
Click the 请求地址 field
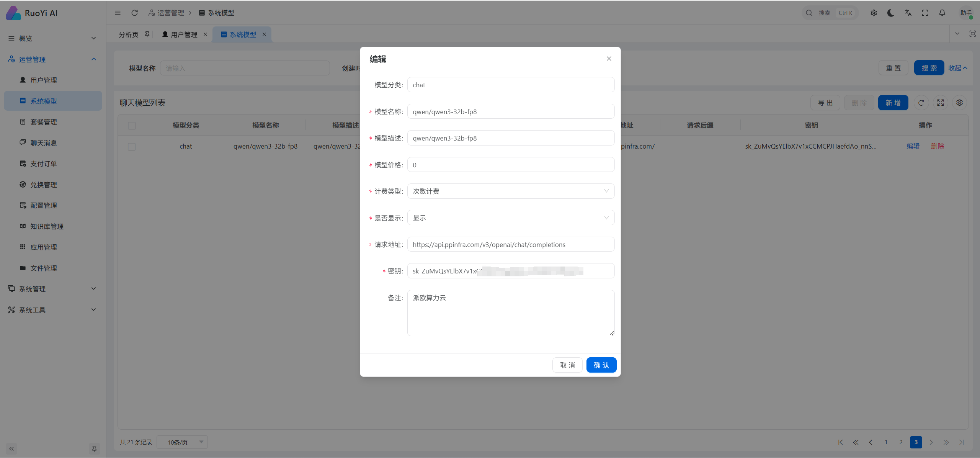[511, 244]
